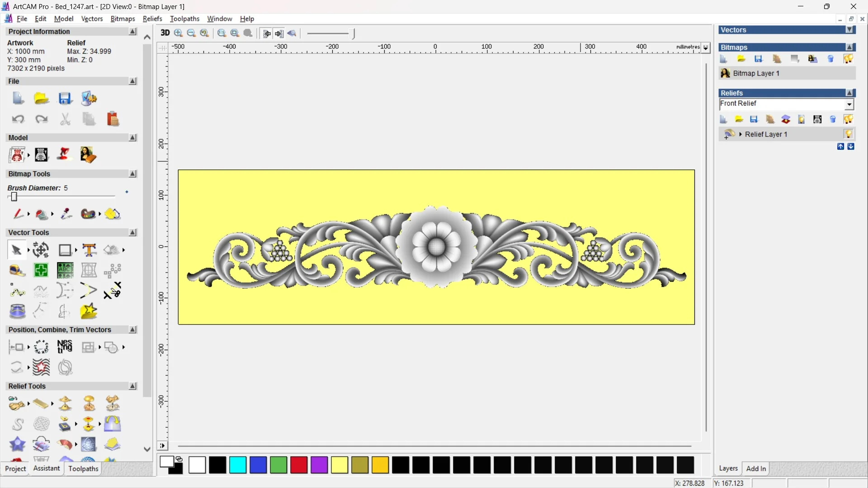Toggle Relief Layer 1 visibility bulb
This screenshot has width=868, height=488.
pos(848,134)
